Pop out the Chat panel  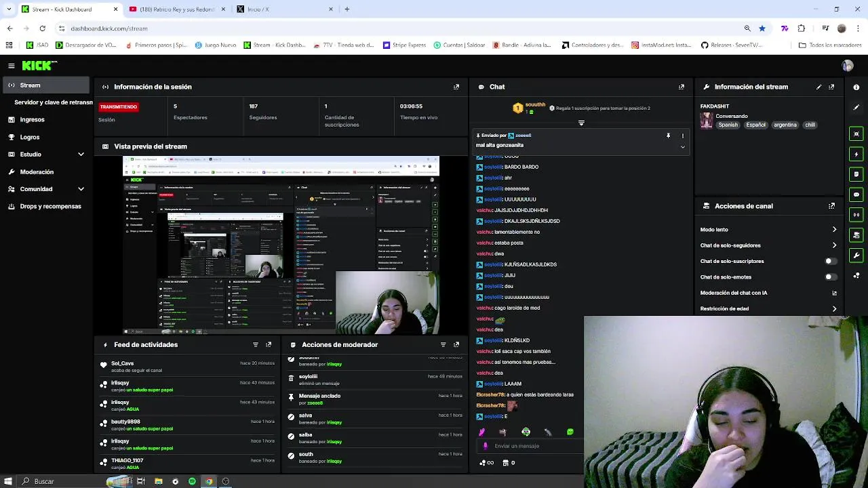click(682, 87)
